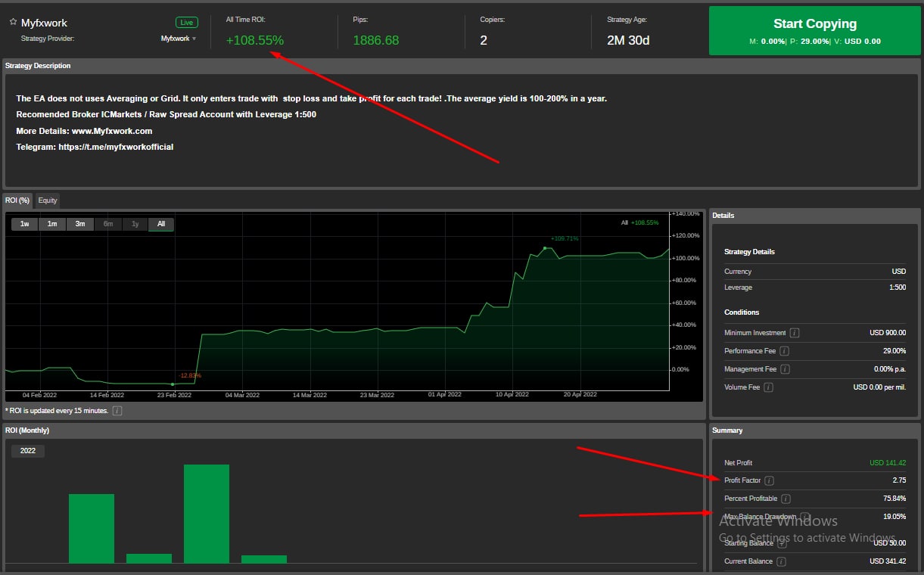The image size is (924, 575).
Task: Click the Current Balance info icon
Action: 781,561
